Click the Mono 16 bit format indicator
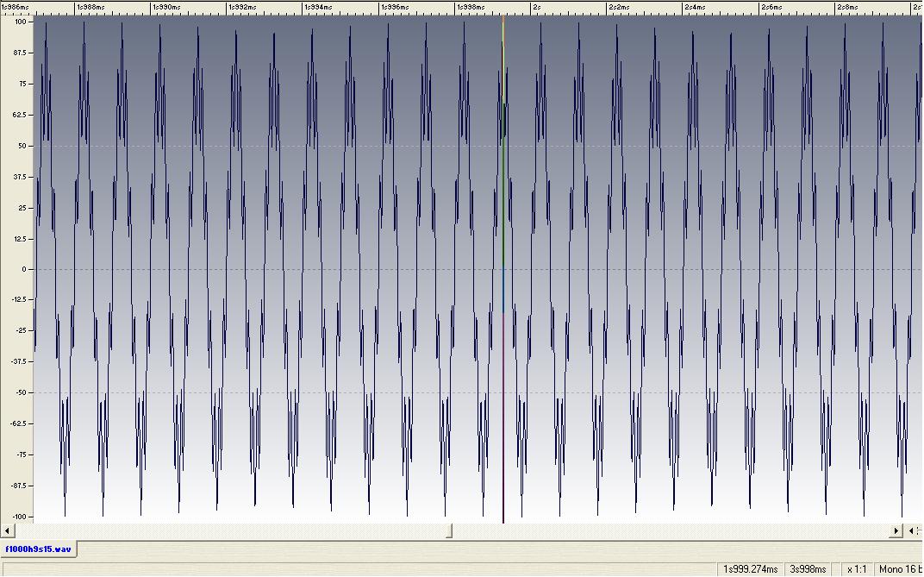The width and height of the screenshot is (924, 577). (899, 569)
